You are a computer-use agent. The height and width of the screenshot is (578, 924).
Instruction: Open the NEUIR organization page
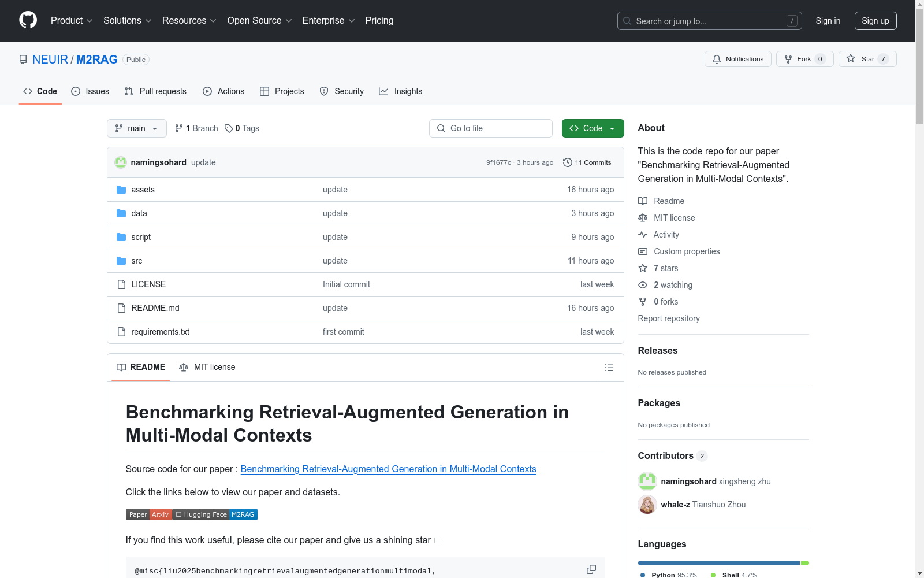[x=50, y=60]
